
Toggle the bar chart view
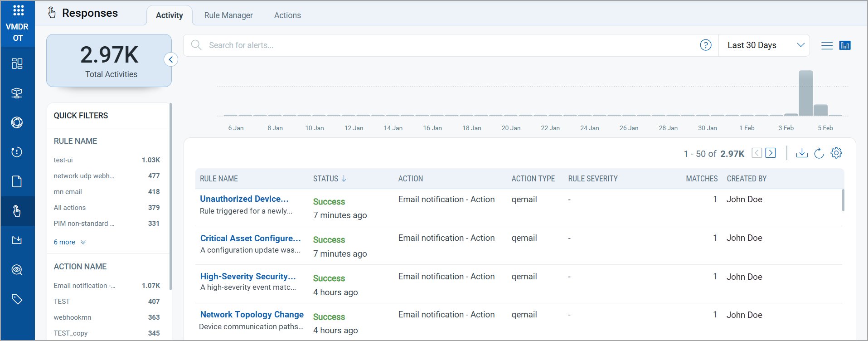tap(845, 45)
